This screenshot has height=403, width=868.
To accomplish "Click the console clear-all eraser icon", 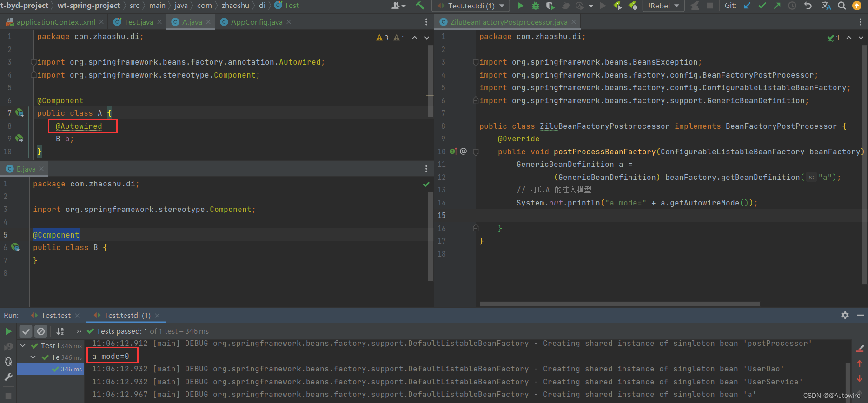I will click(x=860, y=349).
